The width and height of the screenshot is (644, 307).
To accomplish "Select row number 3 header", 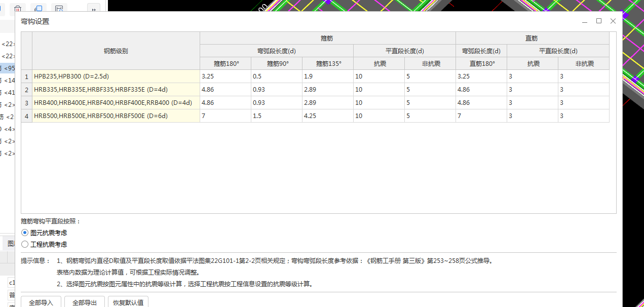I will [27, 103].
